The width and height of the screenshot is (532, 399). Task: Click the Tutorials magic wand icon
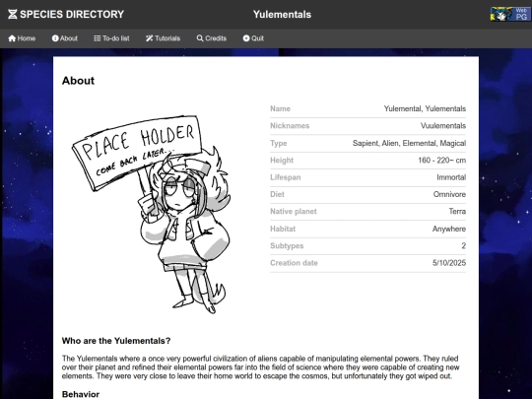[x=150, y=38]
